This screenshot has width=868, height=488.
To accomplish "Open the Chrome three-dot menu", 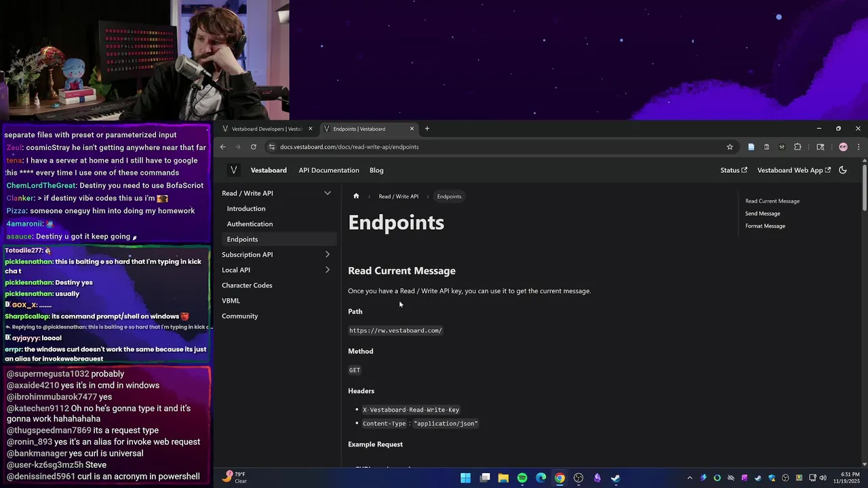I will [859, 146].
